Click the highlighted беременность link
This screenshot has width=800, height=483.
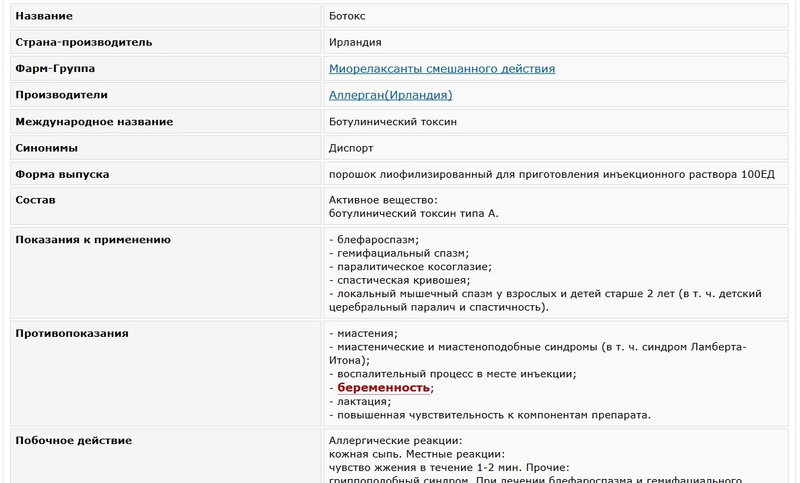tap(384, 387)
